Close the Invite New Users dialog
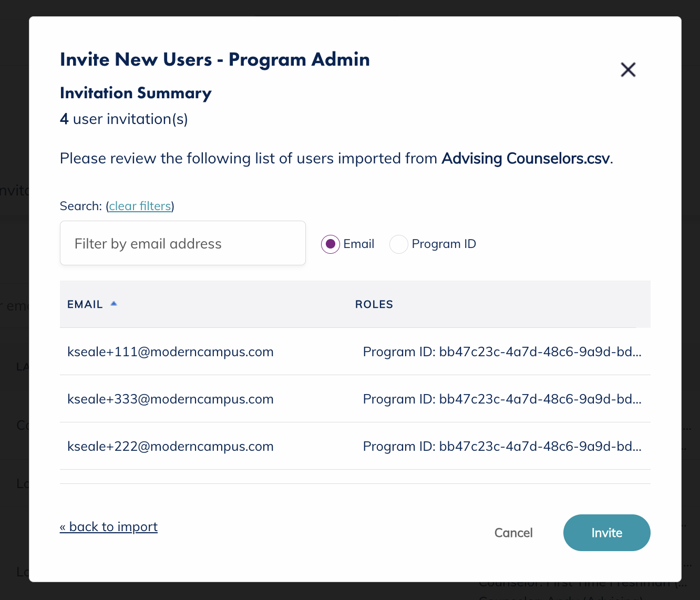The image size is (700, 600). pos(628,70)
